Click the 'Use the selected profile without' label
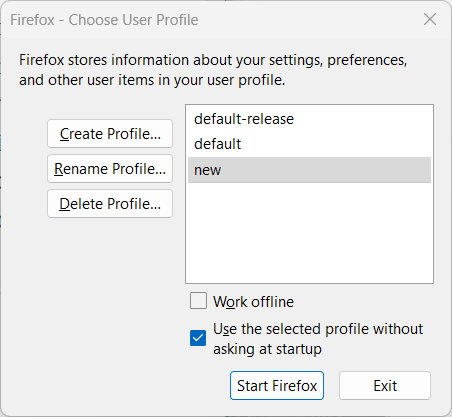This screenshot has width=452, height=417. click(318, 329)
